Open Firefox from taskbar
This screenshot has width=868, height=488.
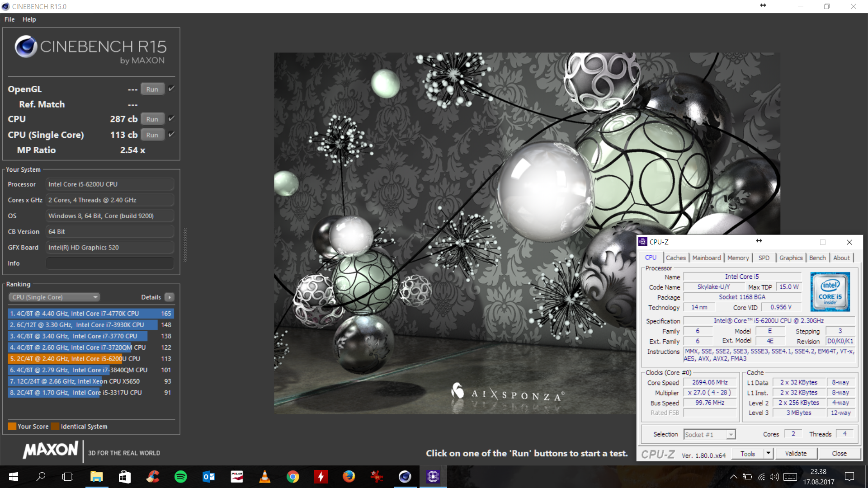pyautogui.click(x=349, y=476)
